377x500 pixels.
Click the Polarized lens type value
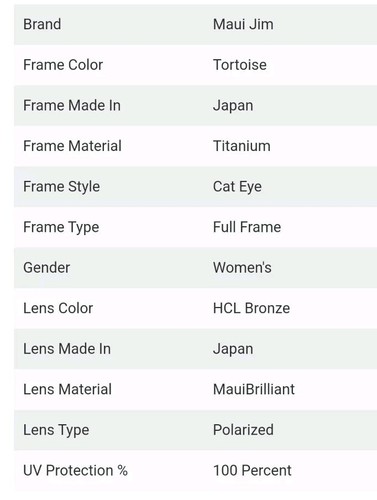[243, 430]
